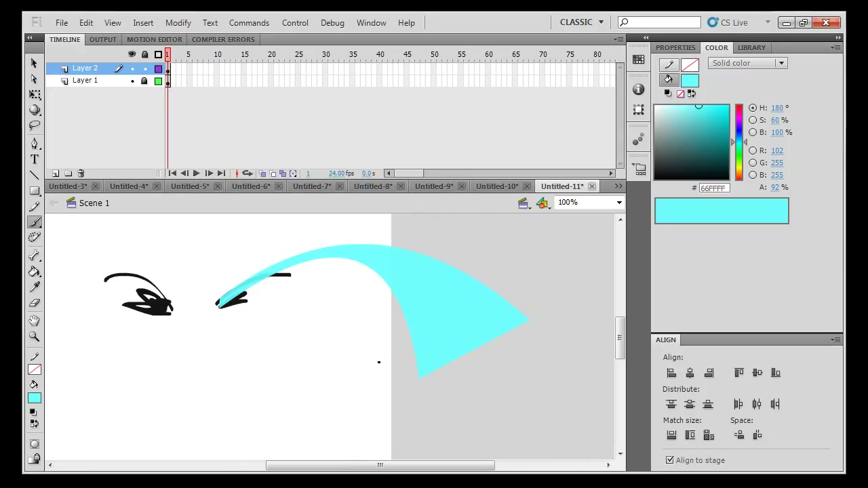Open the LIBRARY panel tab
Viewport: 868px width, 488px height.
tap(751, 47)
